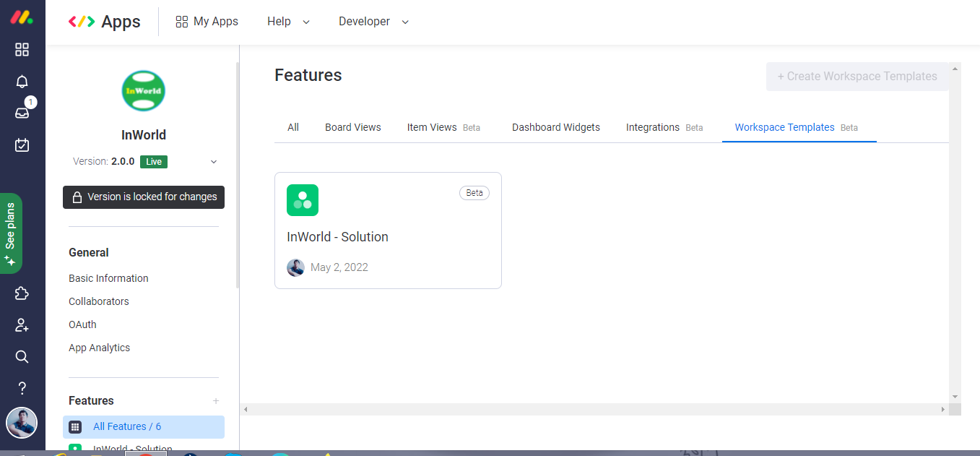Open the notifications bell

pyautogui.click(x=22, y=82)
